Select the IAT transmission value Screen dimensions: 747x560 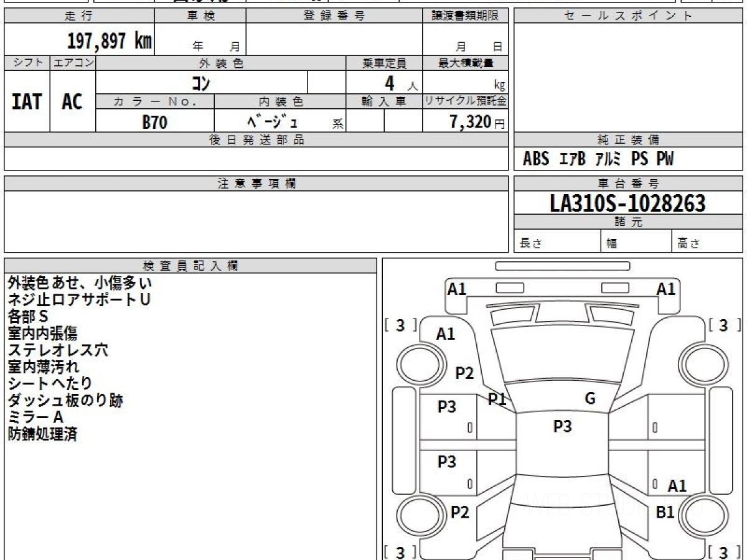tap(27, 101)
